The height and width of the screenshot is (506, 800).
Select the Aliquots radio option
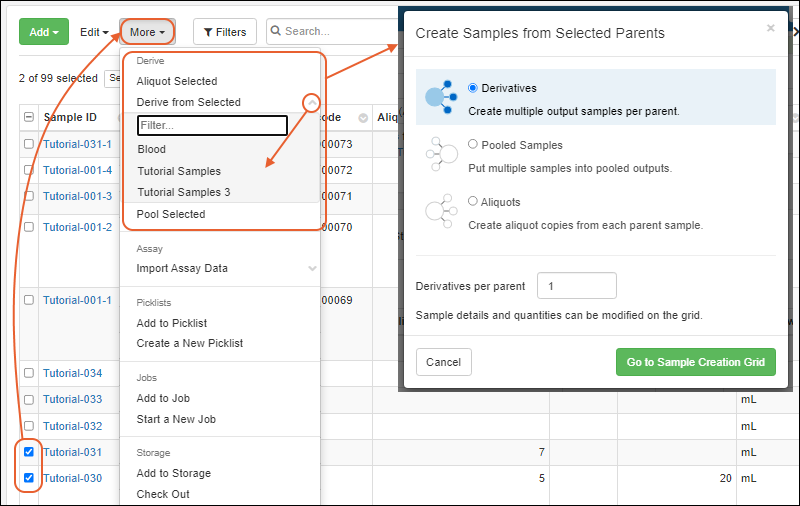pyautogui.click(x=473, y=201)
